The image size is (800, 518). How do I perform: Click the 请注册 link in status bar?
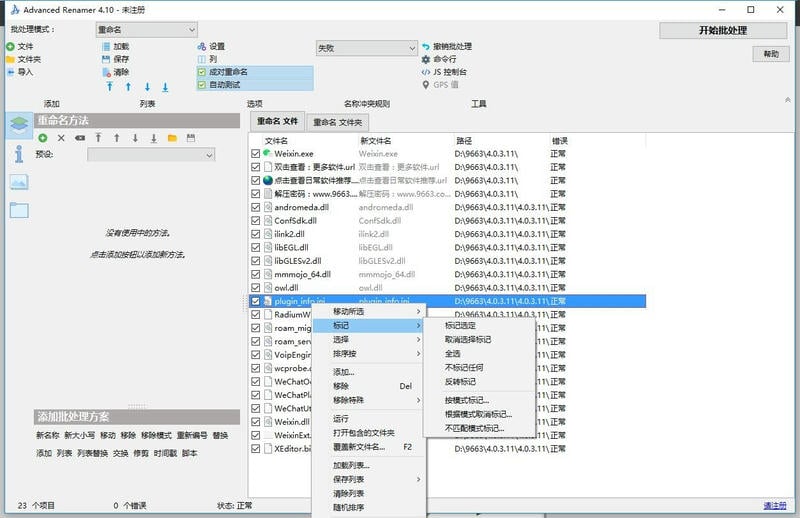point(774,506)
